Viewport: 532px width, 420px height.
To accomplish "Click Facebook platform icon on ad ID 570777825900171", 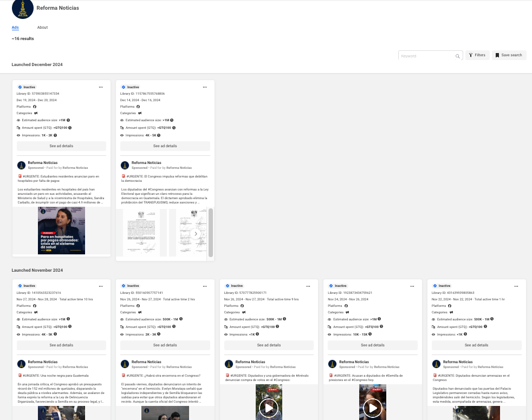I will (242, 306).
